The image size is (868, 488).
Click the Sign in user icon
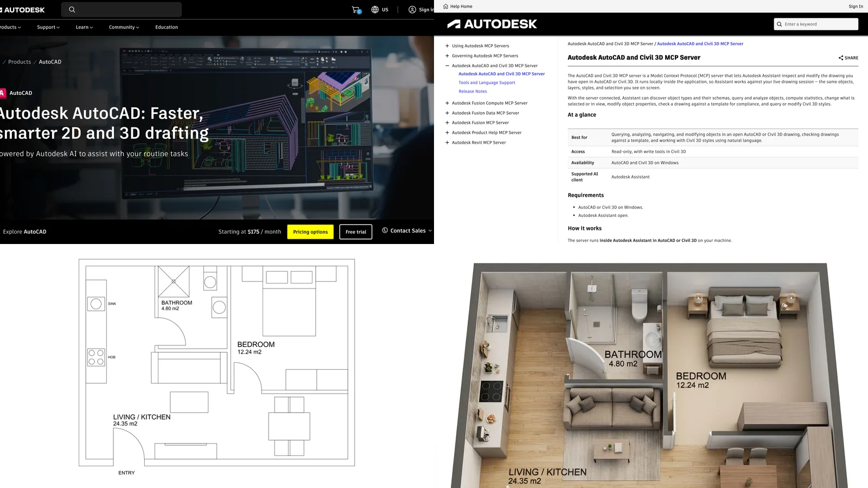pyautogui.click(x=412, y=10)
